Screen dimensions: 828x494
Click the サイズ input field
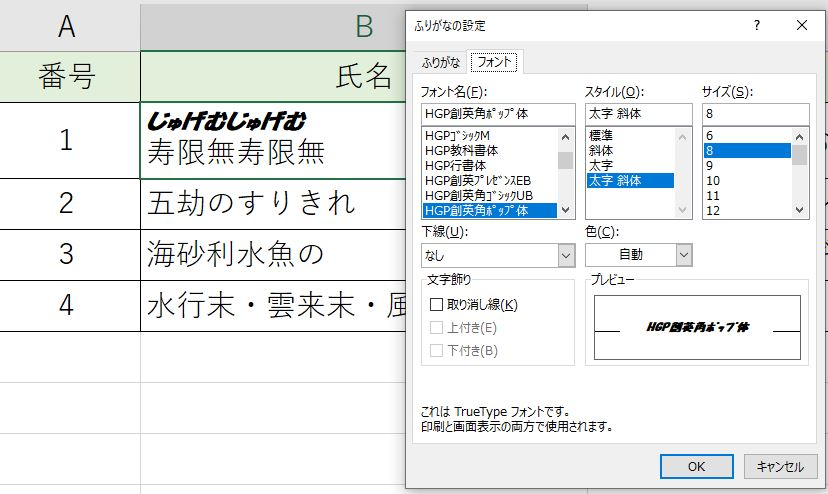[756, 114]
